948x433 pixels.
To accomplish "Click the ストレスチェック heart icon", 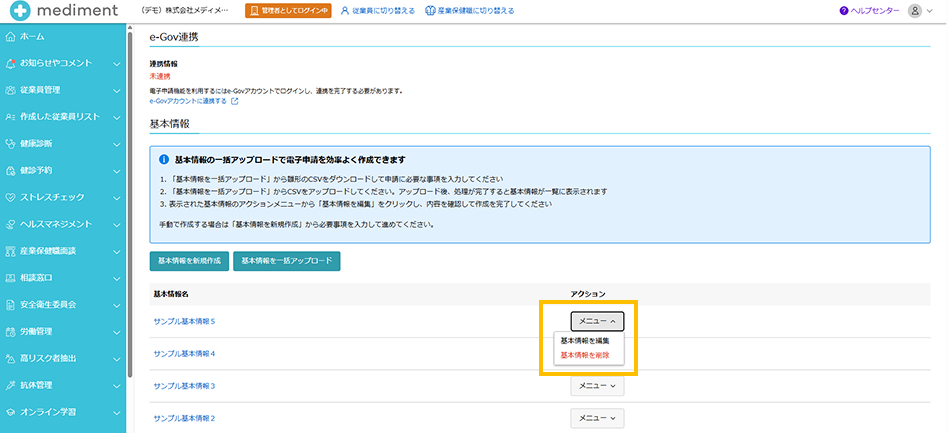I will (10, 197).
